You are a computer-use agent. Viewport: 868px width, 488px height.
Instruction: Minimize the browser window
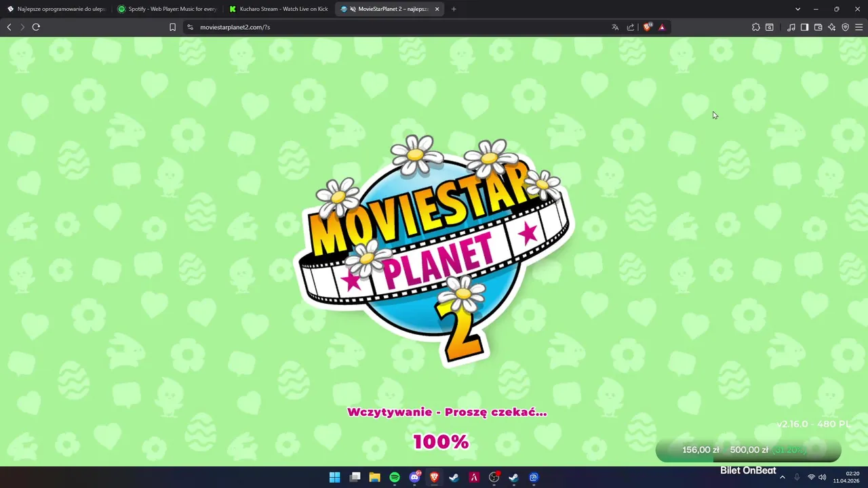pos(816,9)
